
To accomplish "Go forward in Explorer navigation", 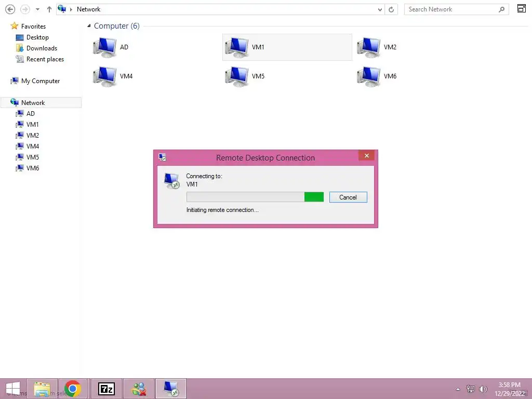I will point(25,9).
